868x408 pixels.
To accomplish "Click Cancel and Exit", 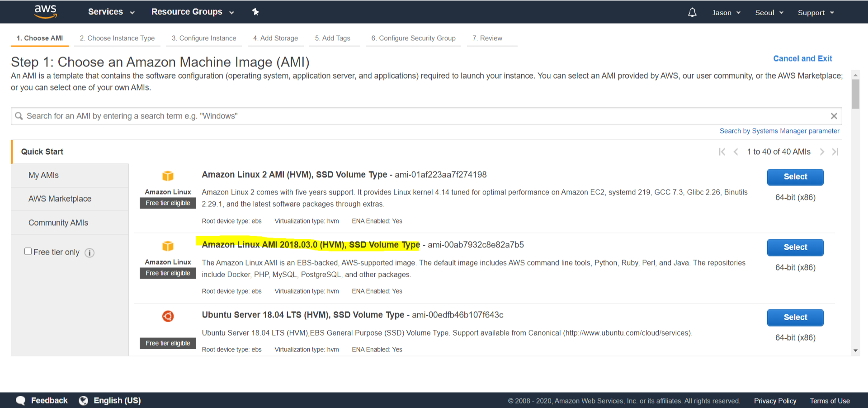I will click(802, 59).
